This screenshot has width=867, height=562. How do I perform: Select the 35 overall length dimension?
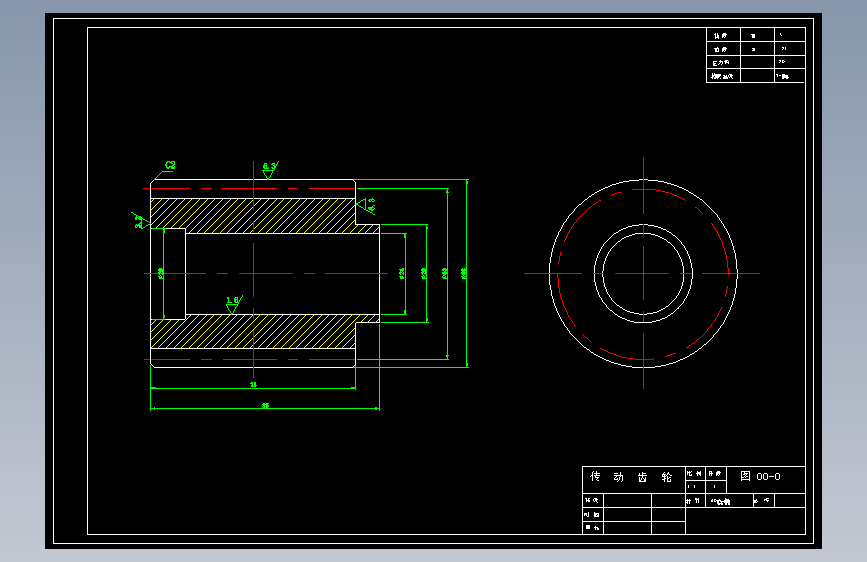265,405
